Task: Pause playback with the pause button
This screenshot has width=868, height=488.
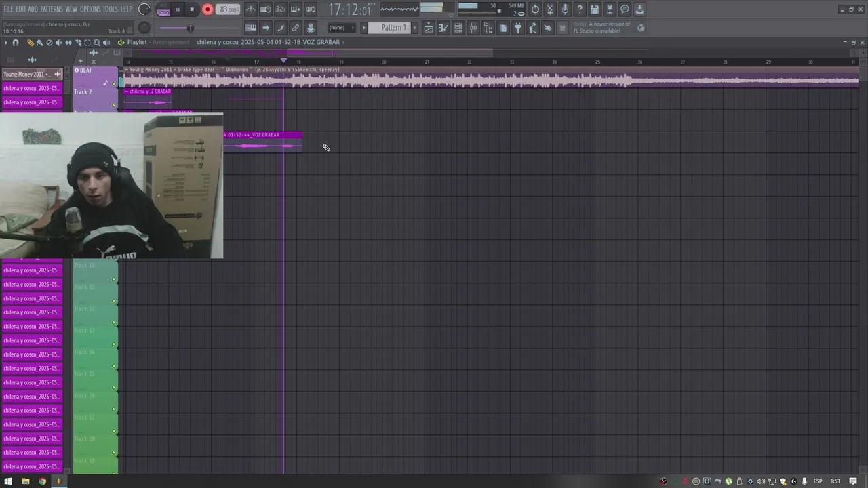Action: [x=178, y=9]
